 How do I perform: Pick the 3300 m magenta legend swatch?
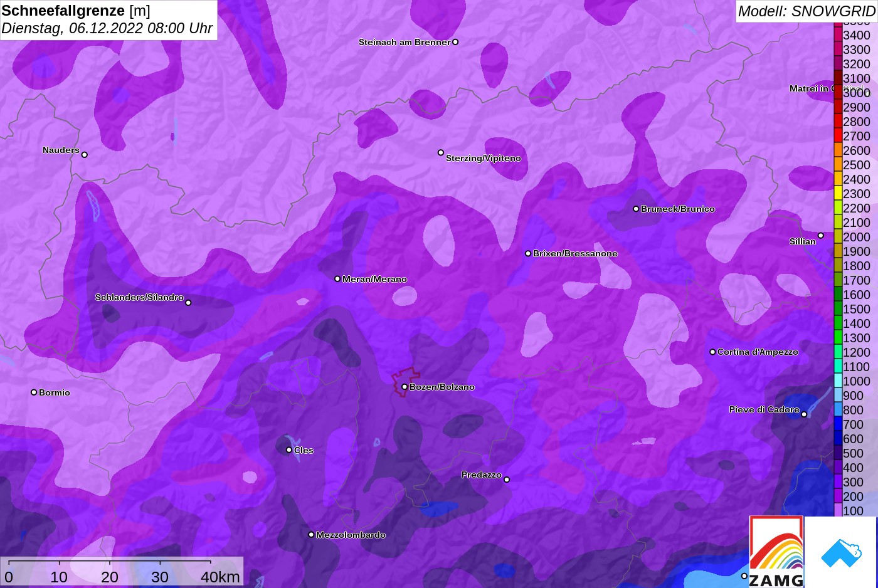(x=838, y=49)
